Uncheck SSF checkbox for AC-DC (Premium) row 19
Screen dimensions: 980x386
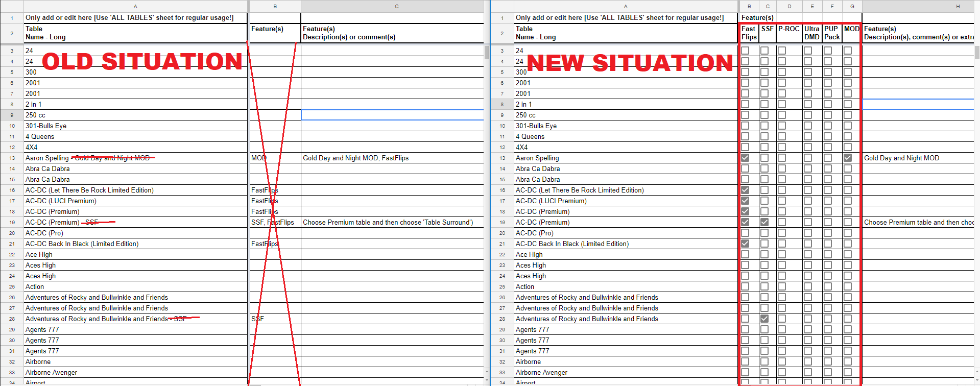(x=764, y=222)
